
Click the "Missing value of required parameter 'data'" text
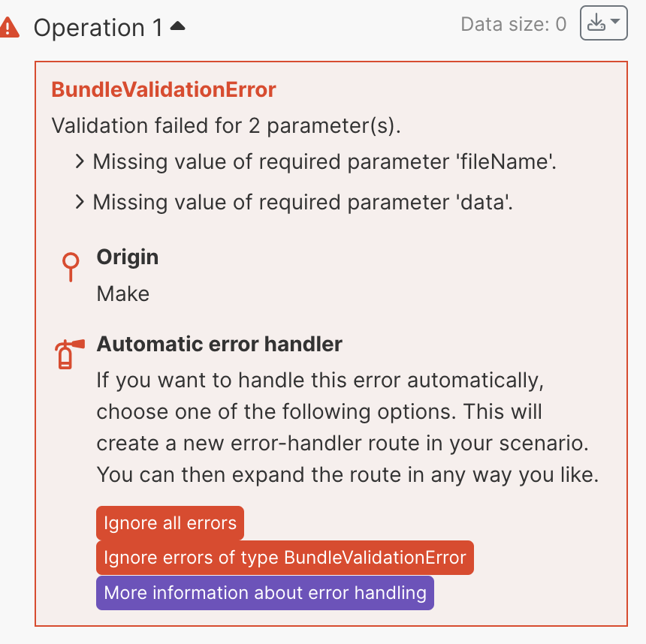tap(303, 202)
